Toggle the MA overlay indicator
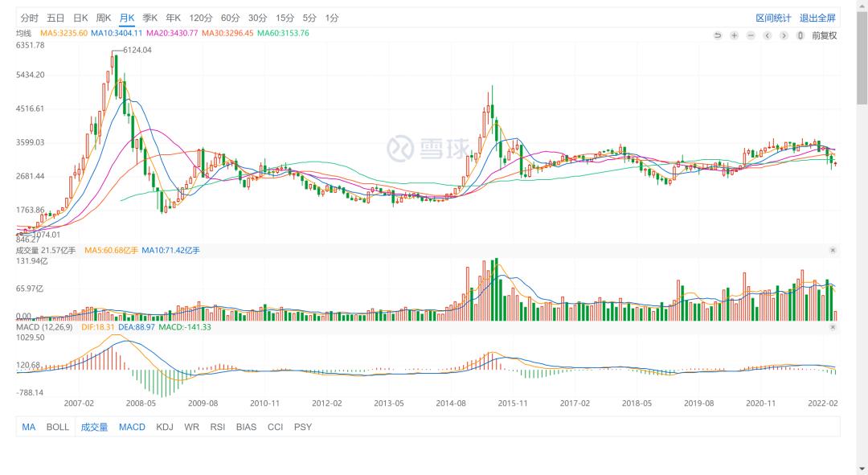 (29, 427)
